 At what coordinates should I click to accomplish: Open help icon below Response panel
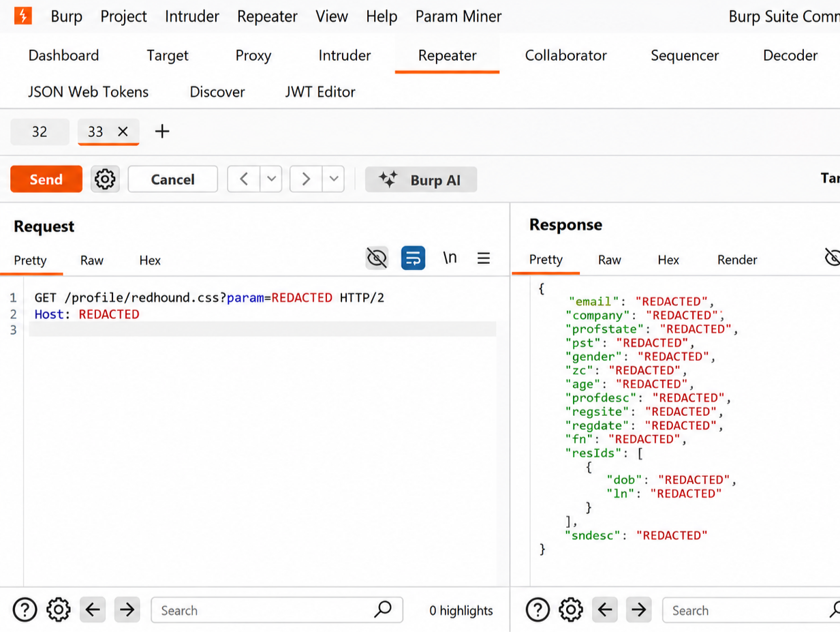(538, 610)
